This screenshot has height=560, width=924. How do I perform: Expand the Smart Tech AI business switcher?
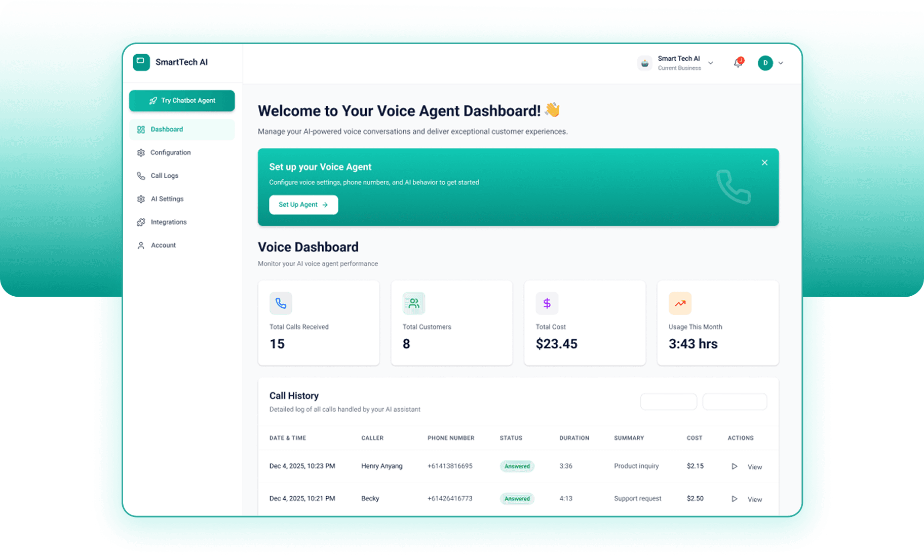(x=678, y=62)
